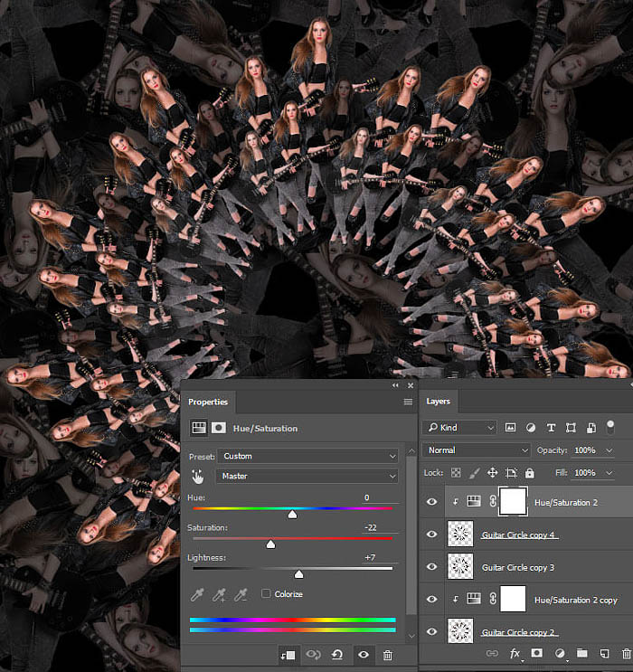Viewport: 633px width, 672px height.
Task: Reset adjustment to defaults
Action: (x=337, y=655)
